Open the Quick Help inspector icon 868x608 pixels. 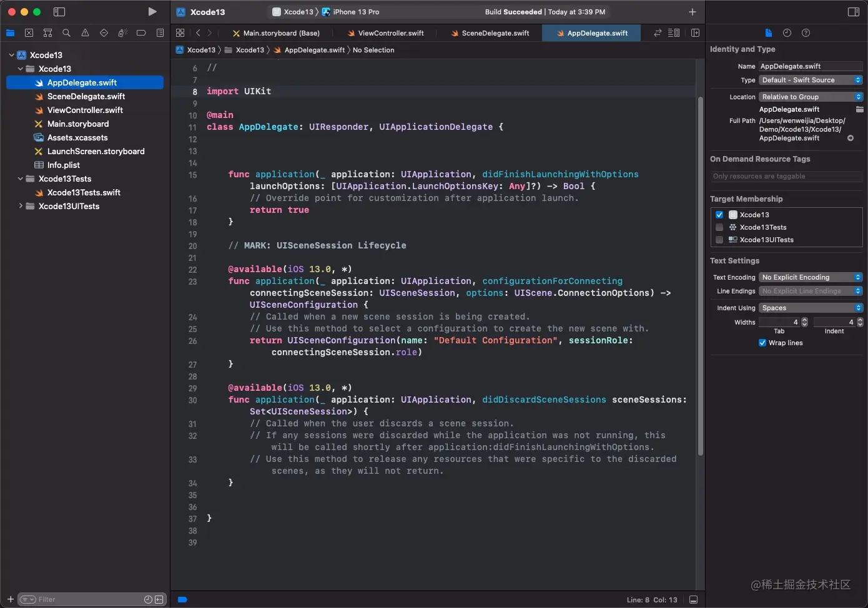coord(806,33)
